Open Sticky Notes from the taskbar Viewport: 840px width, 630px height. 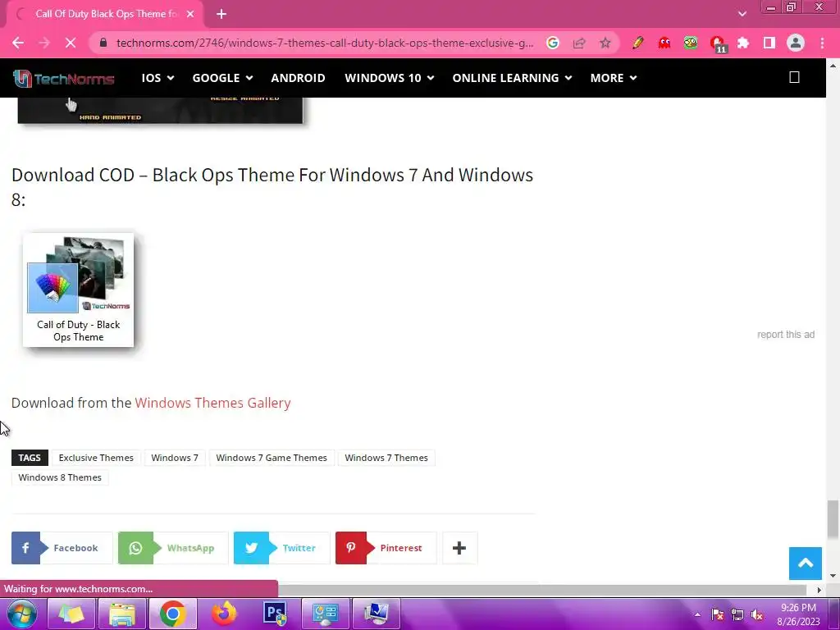click(x=71, y=614)
